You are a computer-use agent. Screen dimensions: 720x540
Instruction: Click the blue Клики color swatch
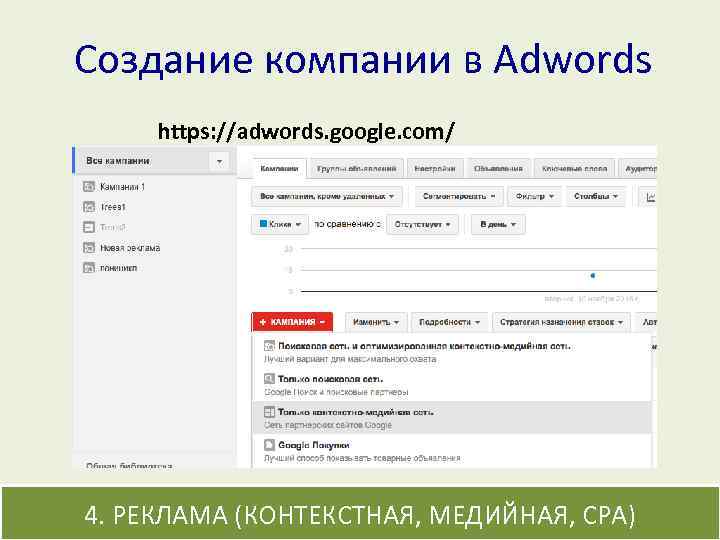pyautogui.click(x=263, y=224)
